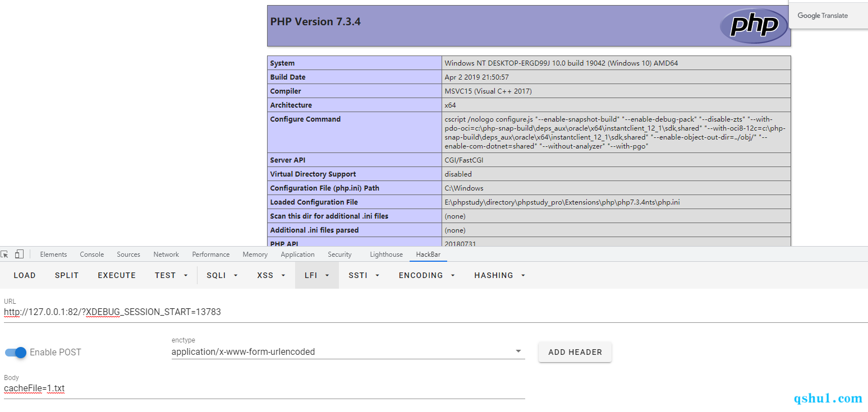Expand the ENCODING dropdown menu

(x=426, y=275)
